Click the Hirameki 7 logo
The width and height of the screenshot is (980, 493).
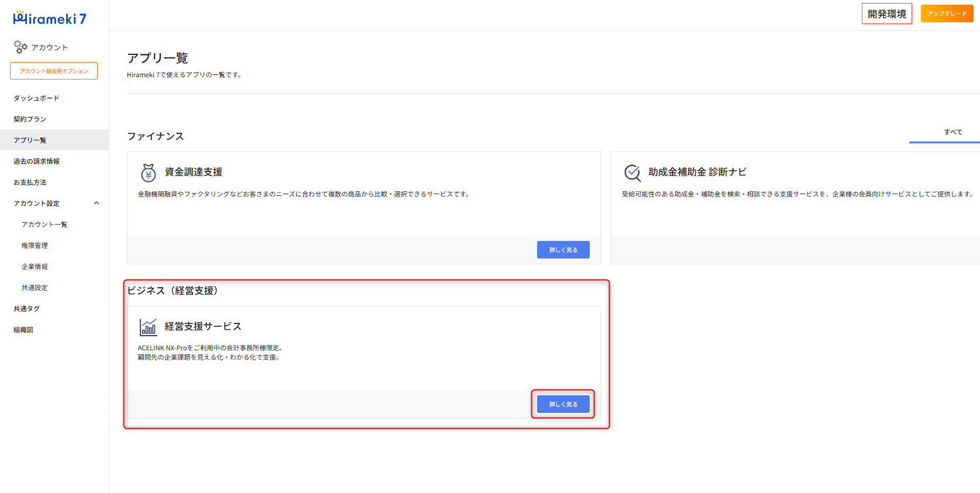[50, 19]
